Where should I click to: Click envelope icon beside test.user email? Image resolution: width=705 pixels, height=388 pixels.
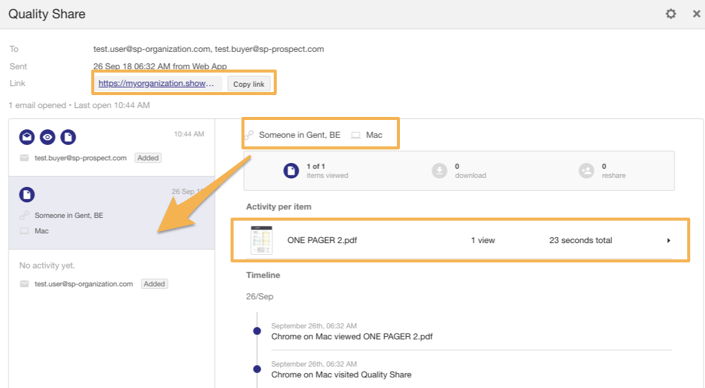(x=24, y=284)
